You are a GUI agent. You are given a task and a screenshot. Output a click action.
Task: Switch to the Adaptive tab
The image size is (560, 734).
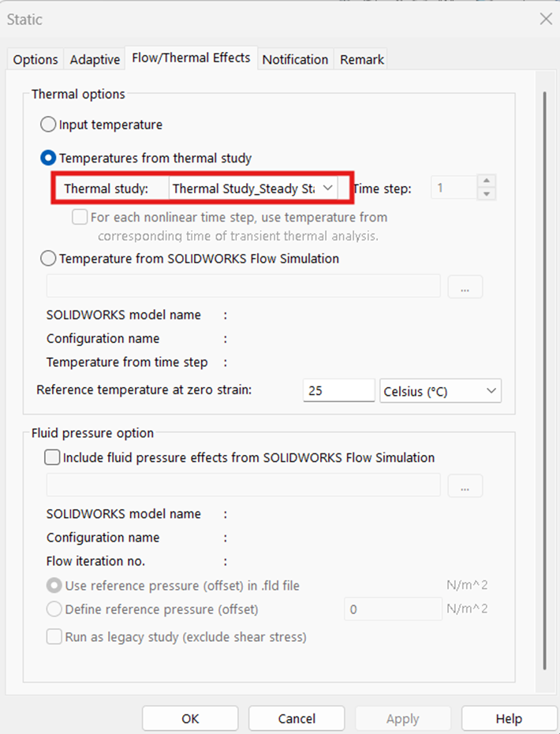click(94, 59)
